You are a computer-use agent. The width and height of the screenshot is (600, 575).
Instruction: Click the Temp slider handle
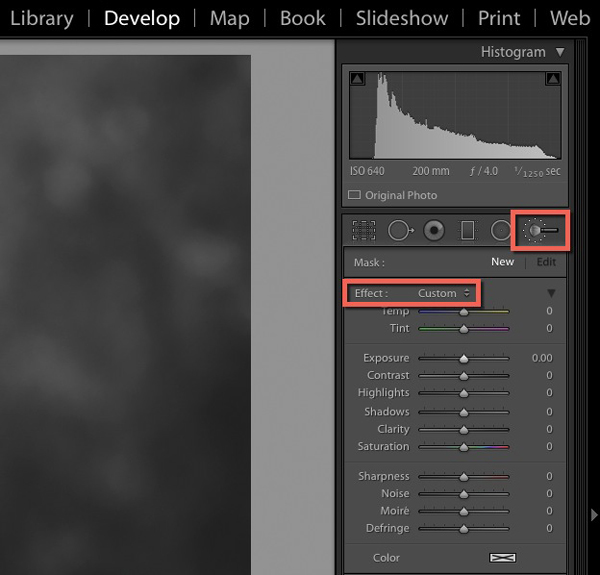pos(464,312)
